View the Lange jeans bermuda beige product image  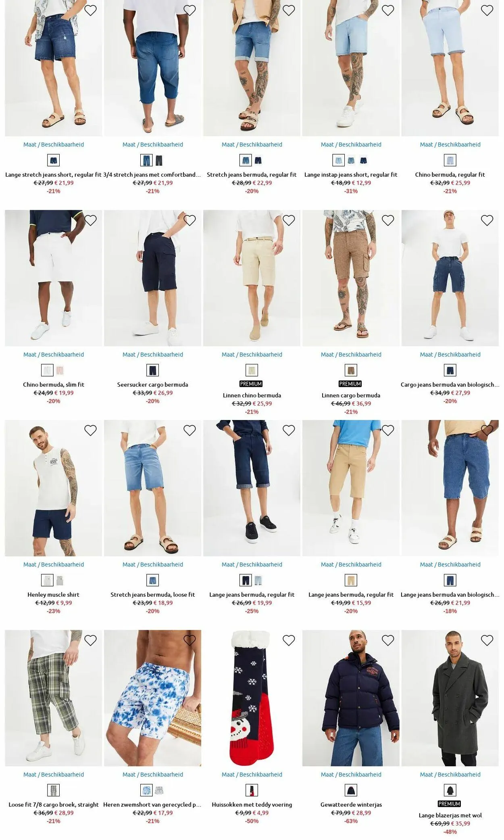(x=351, y=488)
